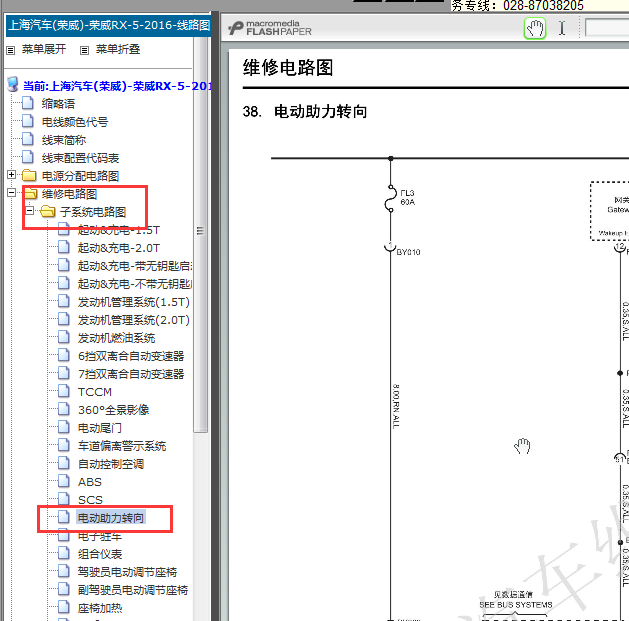Open 车道偏离警示系统 diagram
Viewport: 629px width, 621px height.
122,446
